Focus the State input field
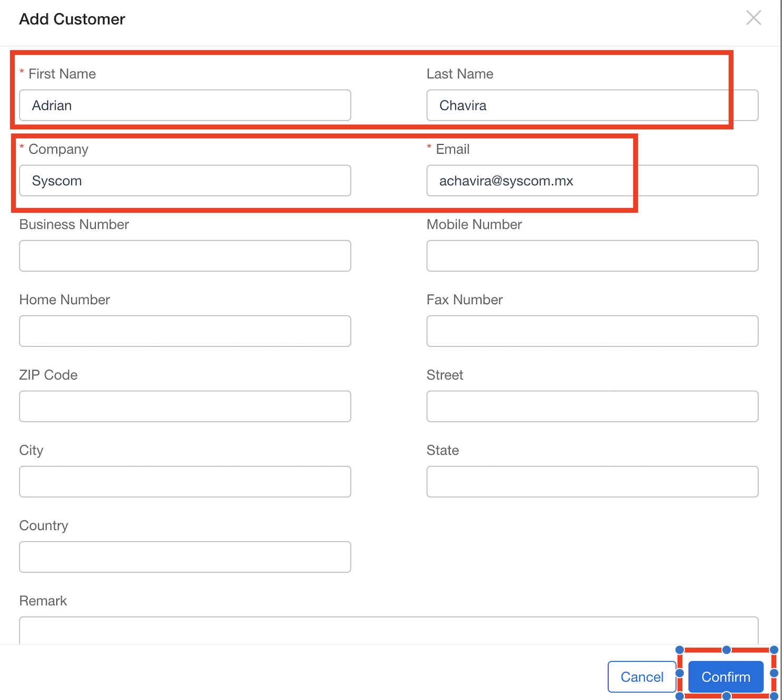782x700 pixels. (x=592, y=481)
